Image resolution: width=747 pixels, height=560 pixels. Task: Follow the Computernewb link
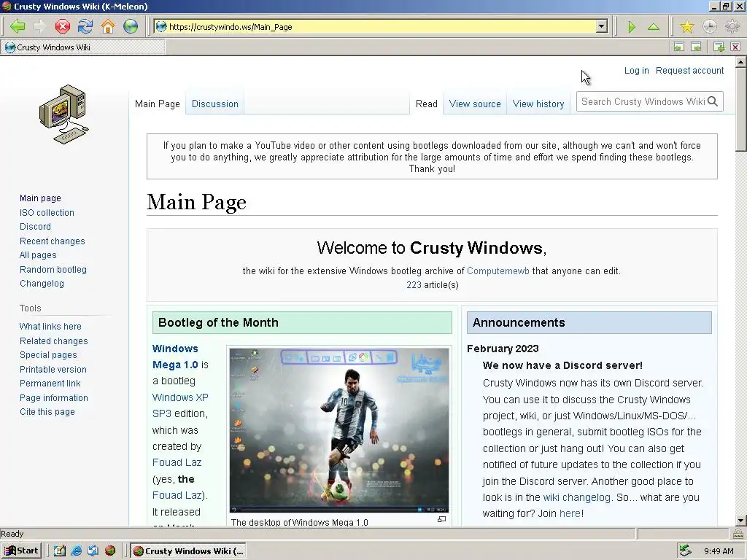click(x=498, y=271)
